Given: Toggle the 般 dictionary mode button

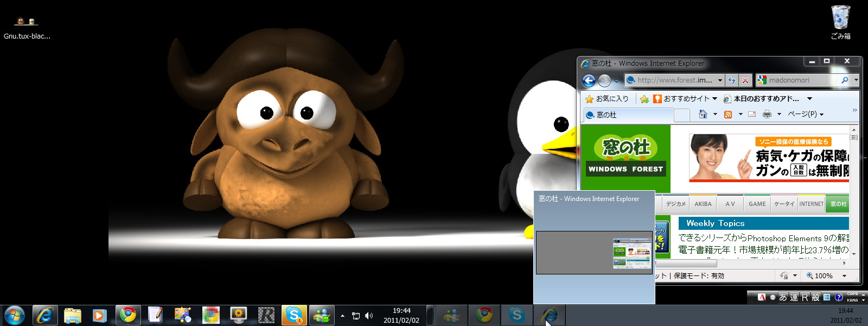Looking at the screenshot, I should [815, 297].
